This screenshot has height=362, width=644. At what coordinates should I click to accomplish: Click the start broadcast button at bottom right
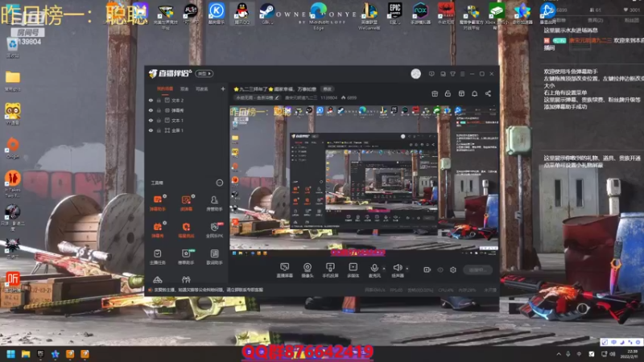(477, 269)
